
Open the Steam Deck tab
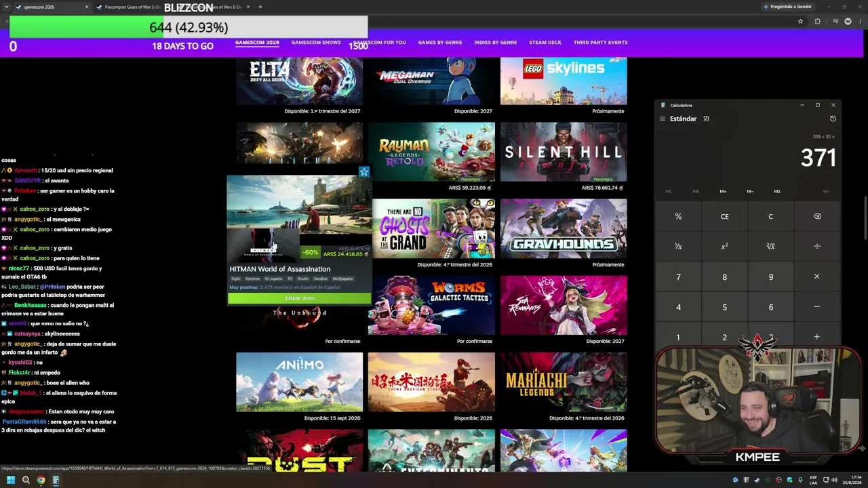coord(545,42)
